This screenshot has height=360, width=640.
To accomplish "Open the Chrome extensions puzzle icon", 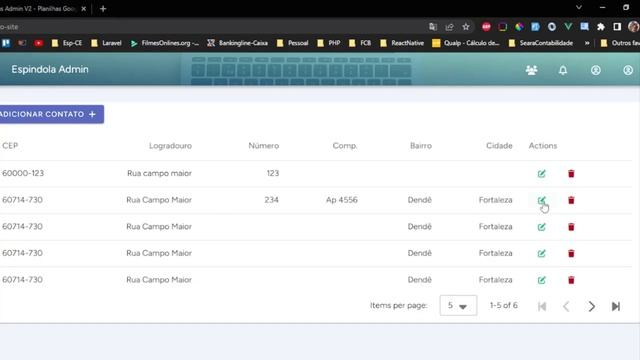I will (600, 27).
